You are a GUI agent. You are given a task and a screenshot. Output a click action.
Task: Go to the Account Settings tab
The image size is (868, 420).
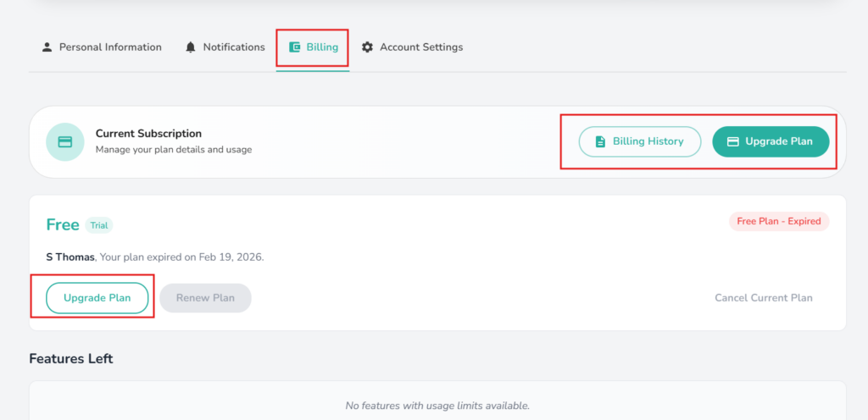(421, 47)
